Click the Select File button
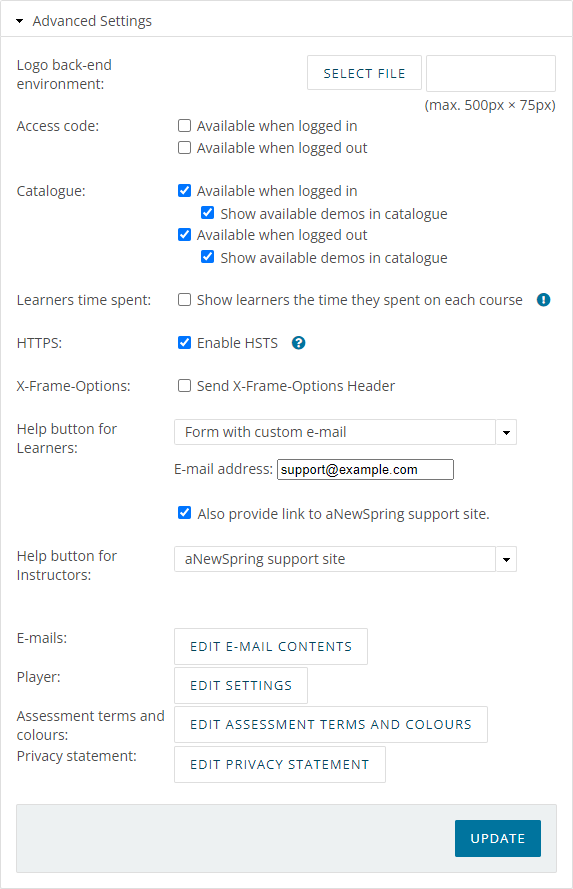 tap(364, 73)
